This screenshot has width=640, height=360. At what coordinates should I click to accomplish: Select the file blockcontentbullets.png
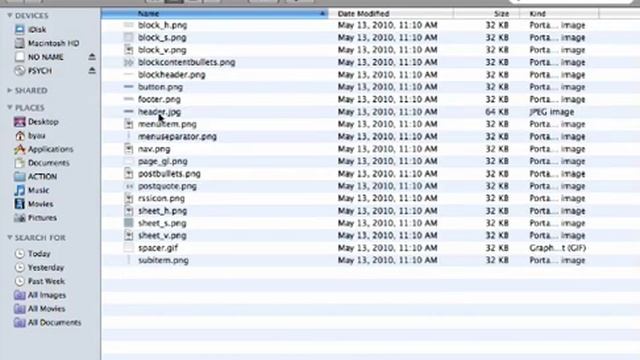(187, 62)
